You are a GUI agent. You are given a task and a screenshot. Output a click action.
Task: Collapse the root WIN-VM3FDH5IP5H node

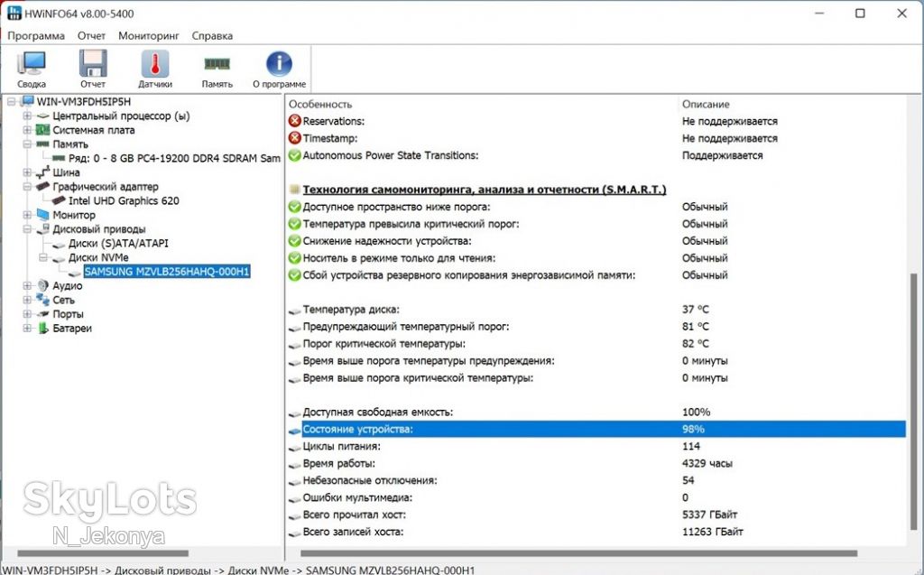(x=11, y=101)
